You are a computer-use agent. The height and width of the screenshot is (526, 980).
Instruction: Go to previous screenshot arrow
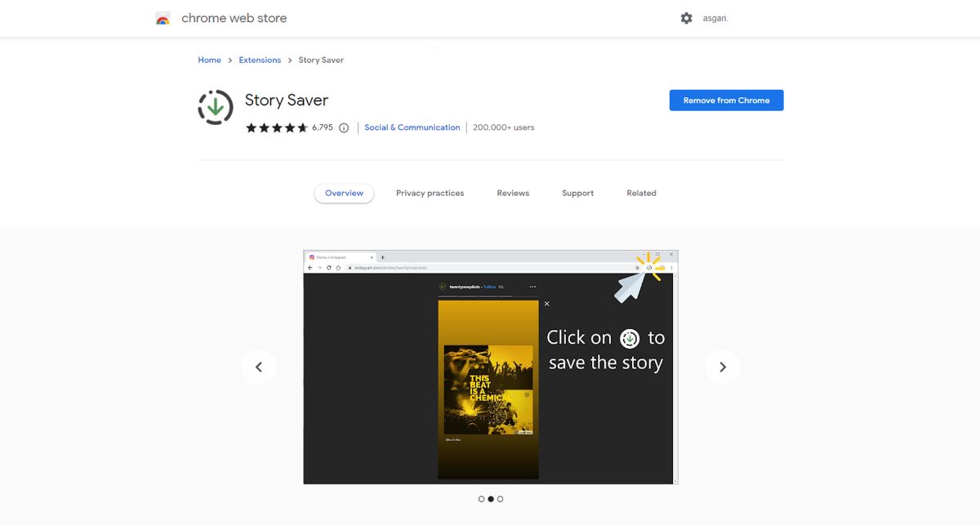tap(259, 367)
